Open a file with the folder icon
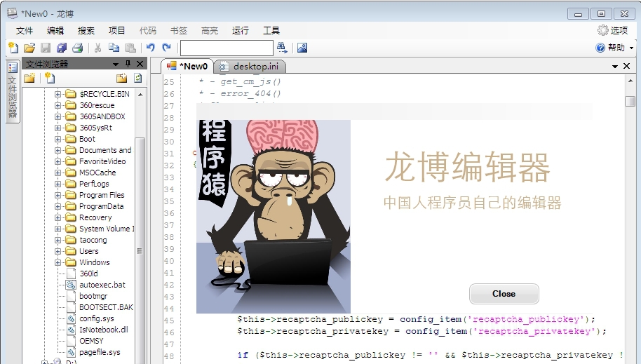Image resolution: width=641 pixels, height=364 pixels. point(29,48)
